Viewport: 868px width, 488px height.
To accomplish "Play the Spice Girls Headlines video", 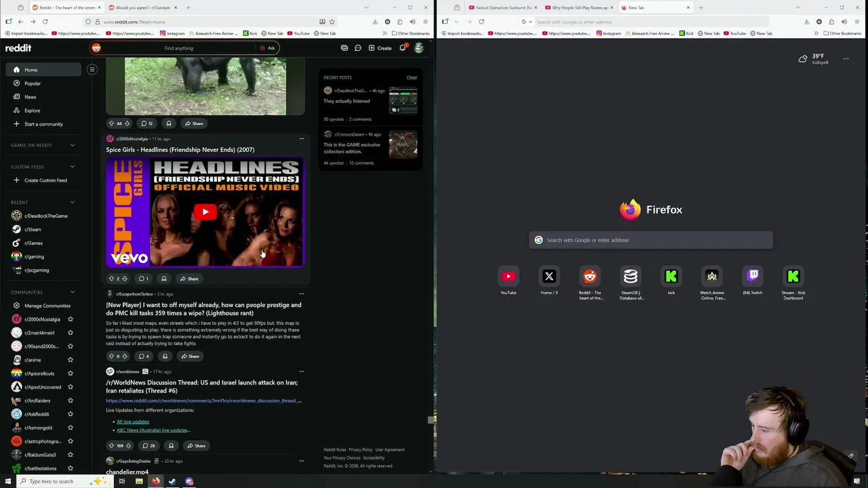I will pyautogui.click(x=205, y=212).
